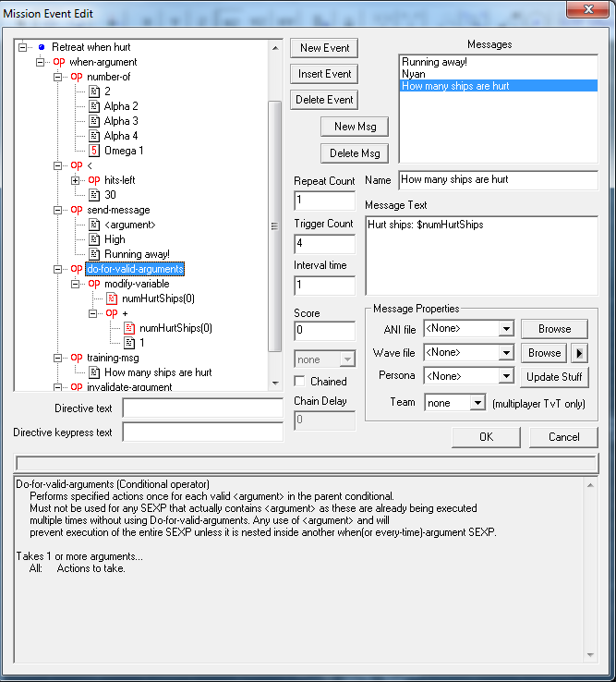Click the play arrow button beside Wave file

580,352
